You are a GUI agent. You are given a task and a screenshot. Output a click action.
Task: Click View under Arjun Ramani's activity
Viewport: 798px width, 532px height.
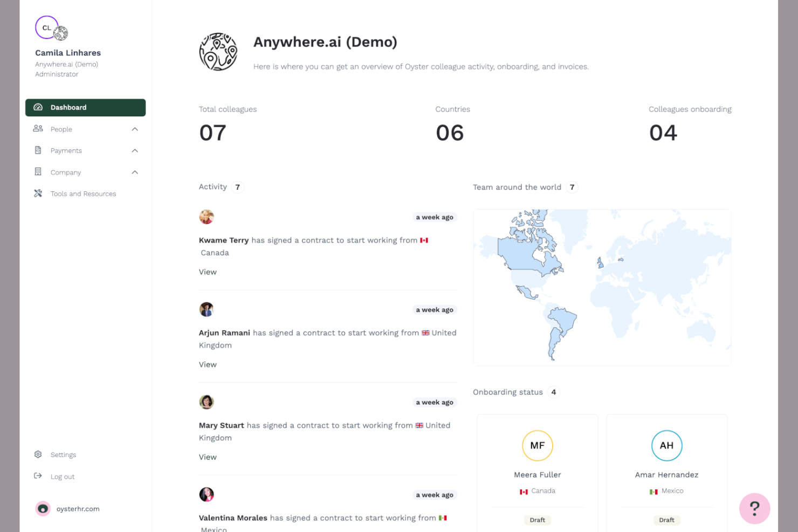[208, 364]
